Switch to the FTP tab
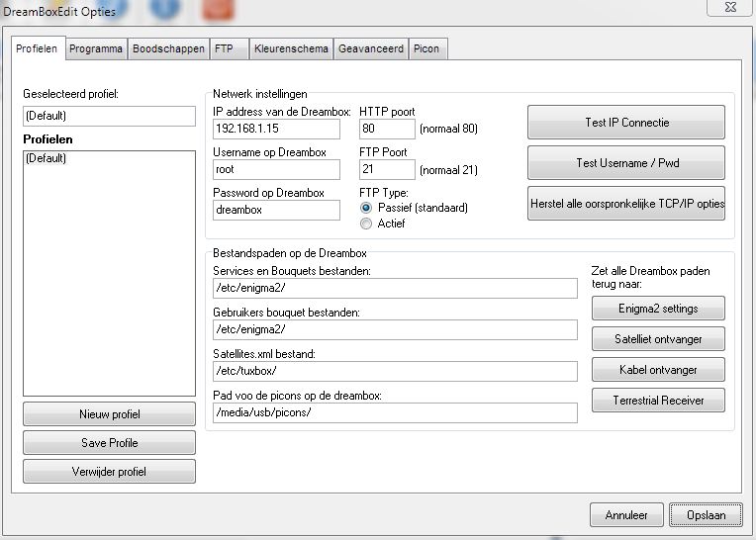This screenshot has height=540, width=756. 229,49
